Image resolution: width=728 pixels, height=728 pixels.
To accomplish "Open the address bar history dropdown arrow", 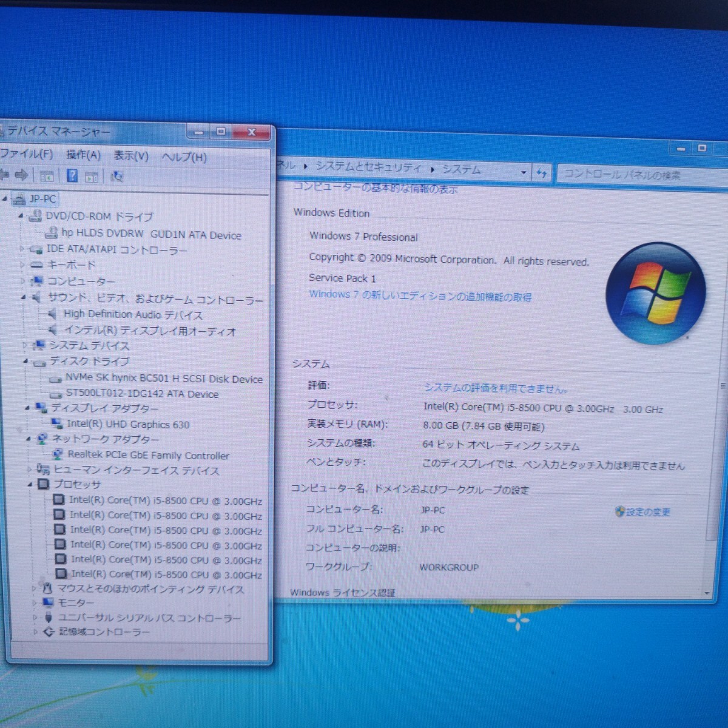I will tap(524, 173).
